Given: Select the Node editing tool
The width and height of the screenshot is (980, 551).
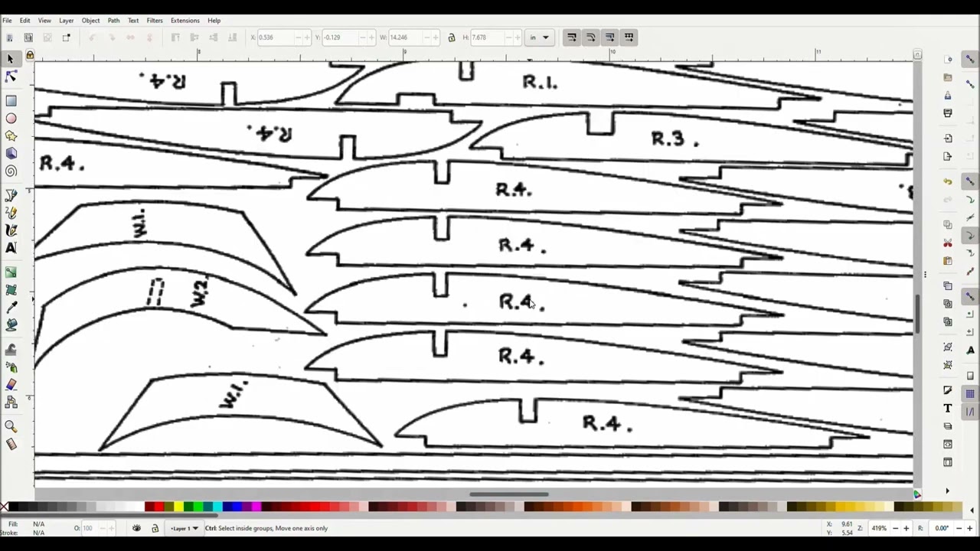Looking at the screenshot, I should pos(11,77).
